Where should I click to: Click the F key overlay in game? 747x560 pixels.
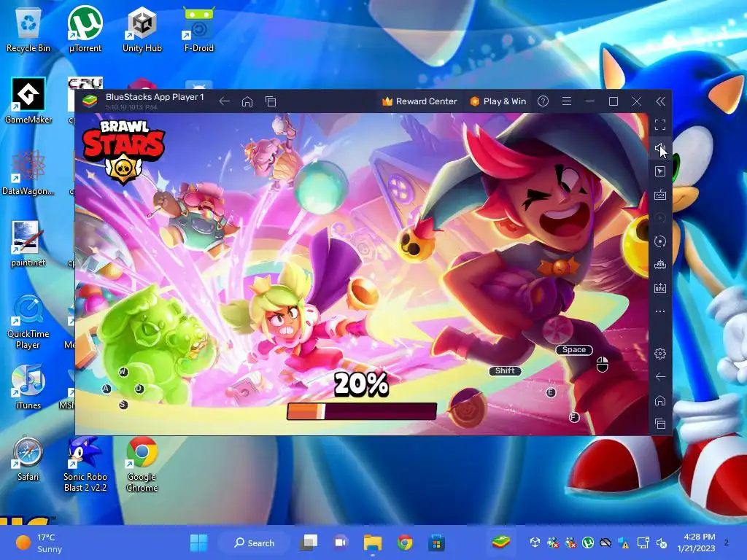point(574,418)
